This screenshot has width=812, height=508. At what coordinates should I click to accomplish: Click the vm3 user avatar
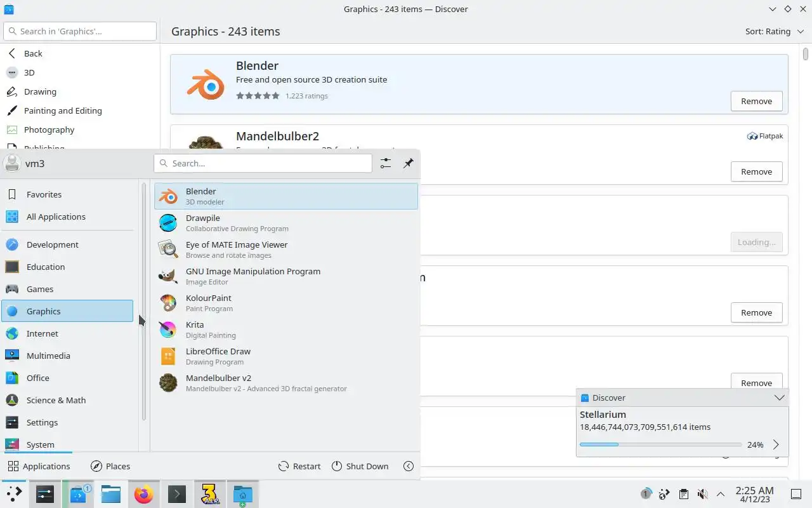(12, 163)
